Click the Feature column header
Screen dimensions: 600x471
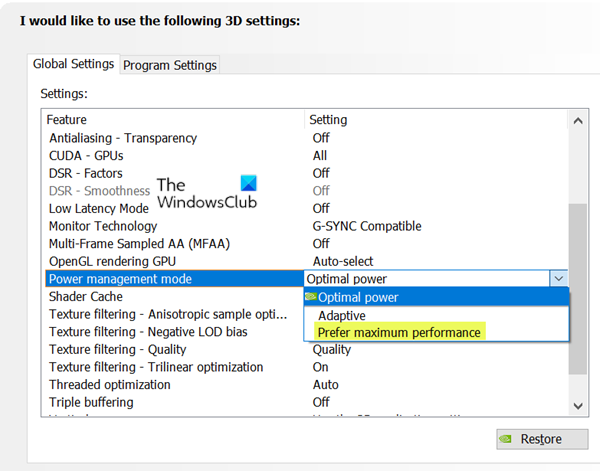tap(67, 120)
